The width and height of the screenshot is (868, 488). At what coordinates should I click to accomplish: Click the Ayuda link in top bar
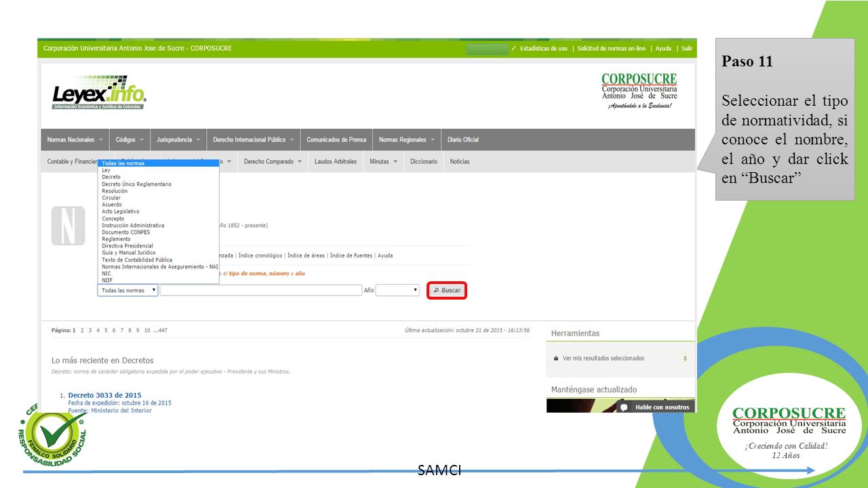pos(663,49)
